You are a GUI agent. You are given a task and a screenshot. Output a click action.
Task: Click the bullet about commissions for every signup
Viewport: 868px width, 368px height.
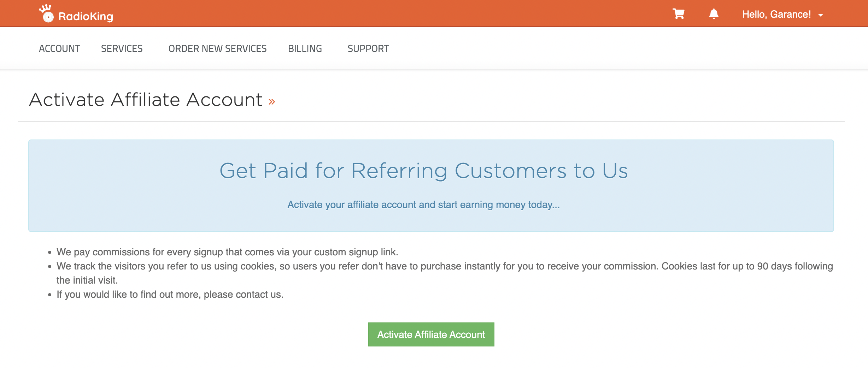[227, 252]
